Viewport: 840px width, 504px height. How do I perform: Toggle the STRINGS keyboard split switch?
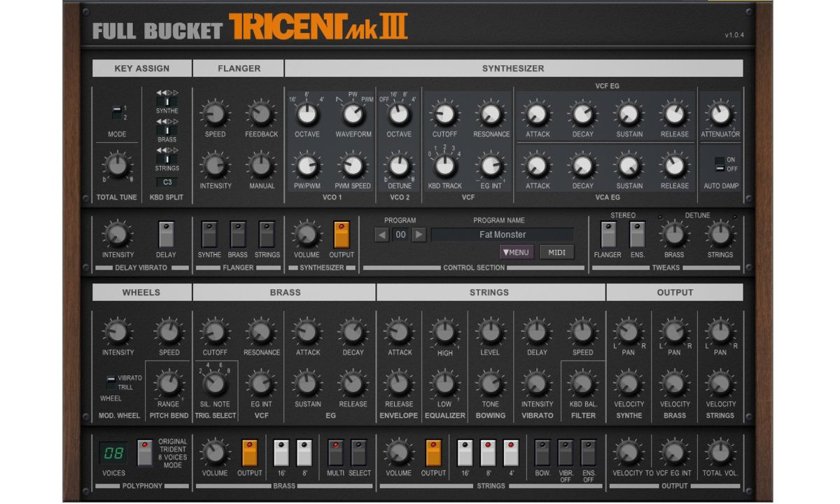tap(167, 159)
